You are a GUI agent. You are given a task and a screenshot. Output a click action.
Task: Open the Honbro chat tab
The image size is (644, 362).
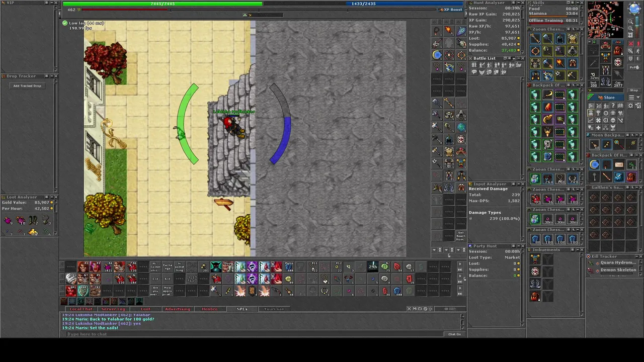tap(210, 309)
